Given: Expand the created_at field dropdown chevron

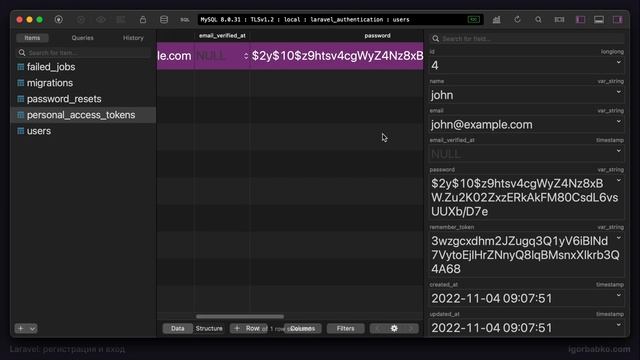Looking at the screenshot, I should coord(619,295).
